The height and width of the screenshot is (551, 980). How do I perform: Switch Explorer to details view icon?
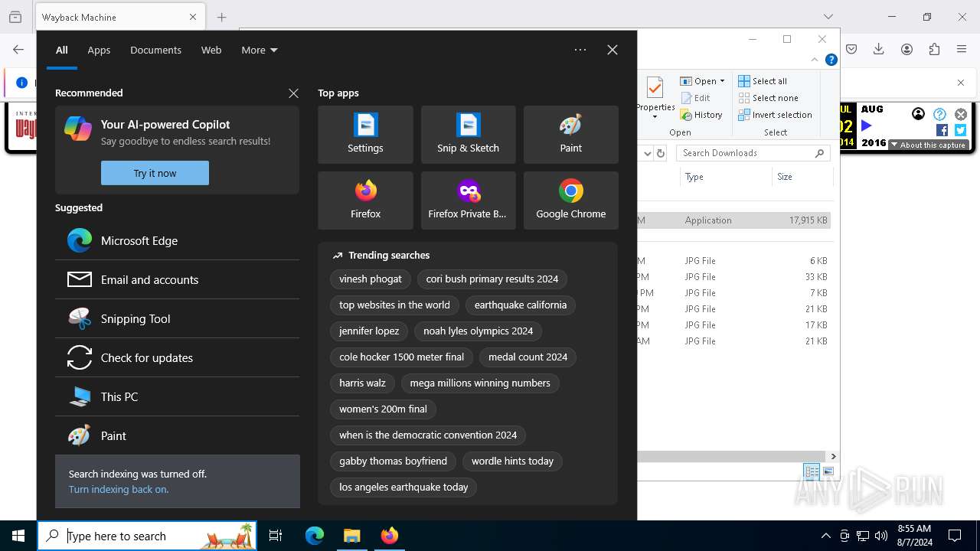coord(811,471)
